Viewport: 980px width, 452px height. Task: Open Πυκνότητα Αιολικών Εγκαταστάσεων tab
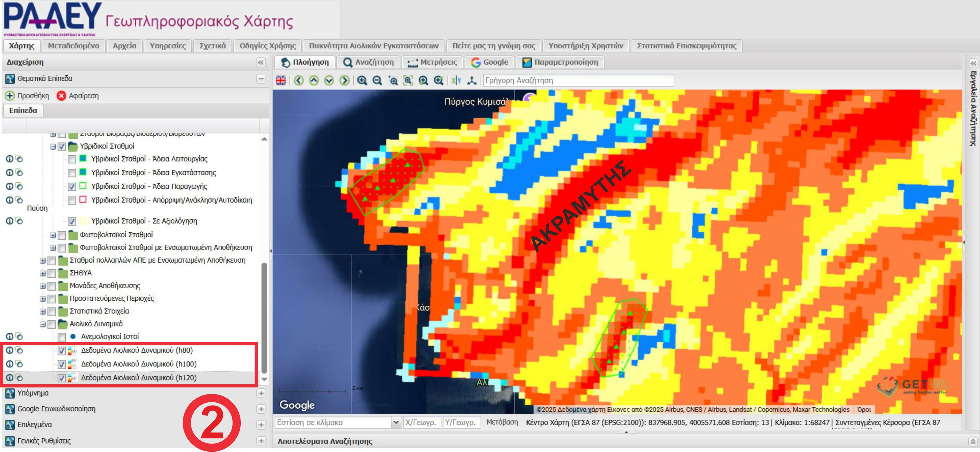coord(374,46)
